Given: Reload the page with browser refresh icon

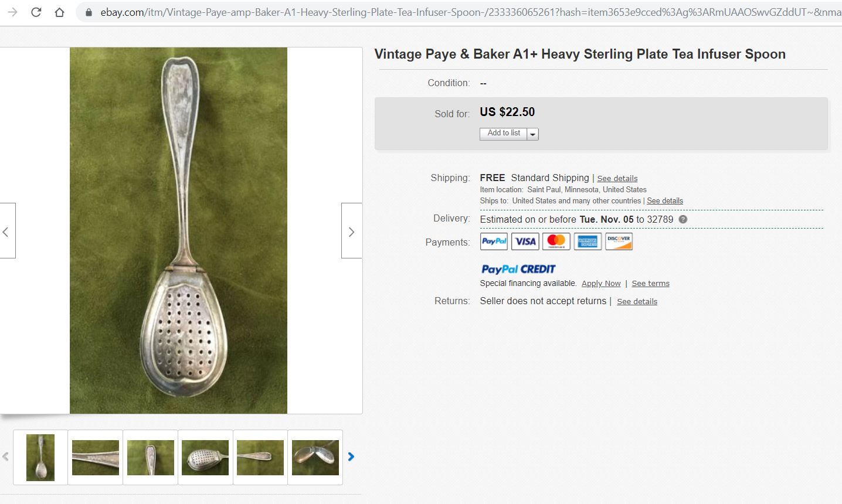Looking at the screenshot, I should 36,12.
